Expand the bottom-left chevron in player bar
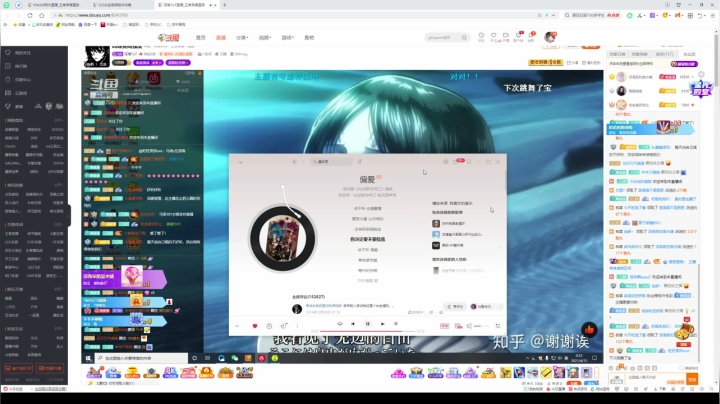Screen dimensions: 720x404 237,326
